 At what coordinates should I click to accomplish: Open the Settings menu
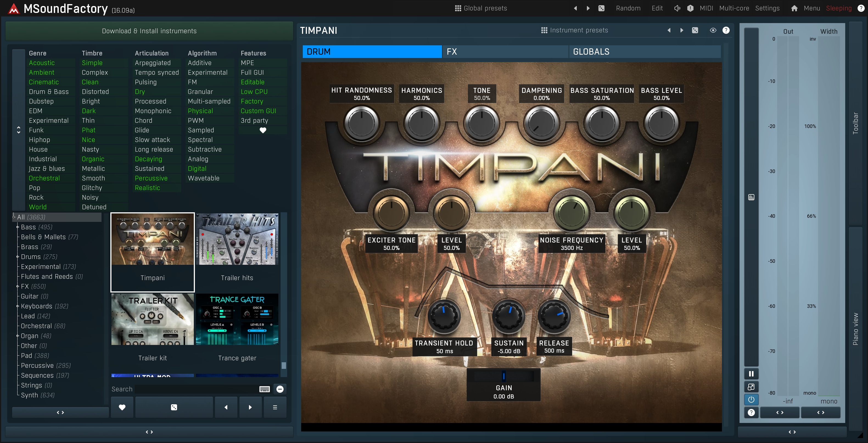pyautogui.click(x=767, y=8)
